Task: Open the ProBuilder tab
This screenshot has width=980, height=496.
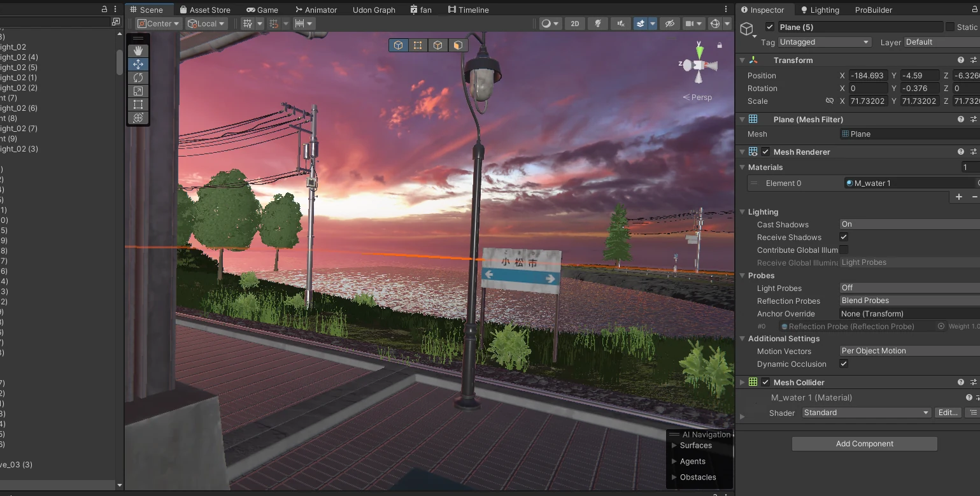Action: point(873,10)
